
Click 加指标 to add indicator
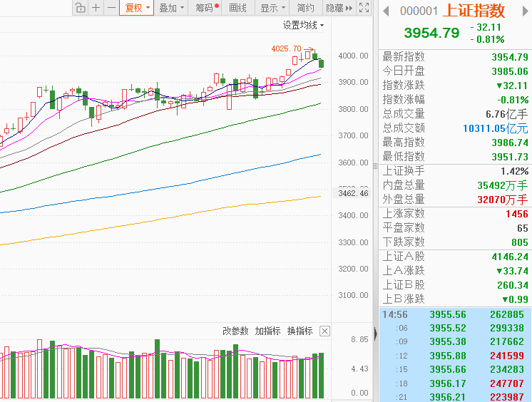pyautogui.click(x=267, y=331)
